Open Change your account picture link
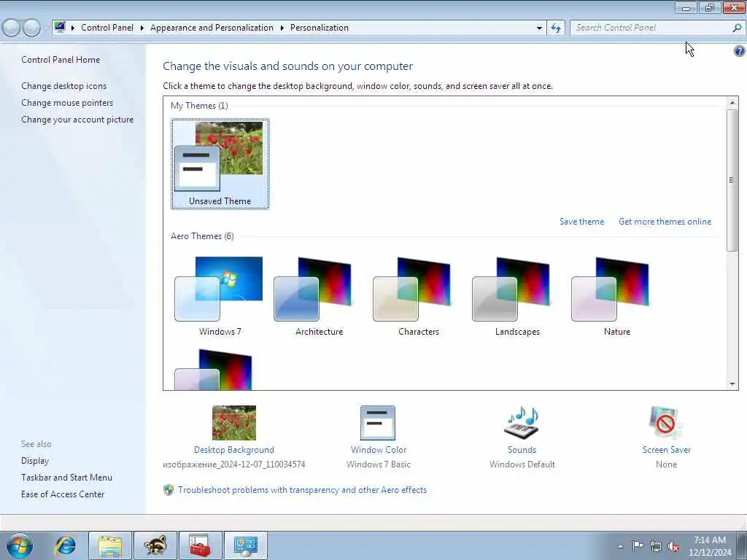Viewport: 747px width, 560px height. point(77,119)
